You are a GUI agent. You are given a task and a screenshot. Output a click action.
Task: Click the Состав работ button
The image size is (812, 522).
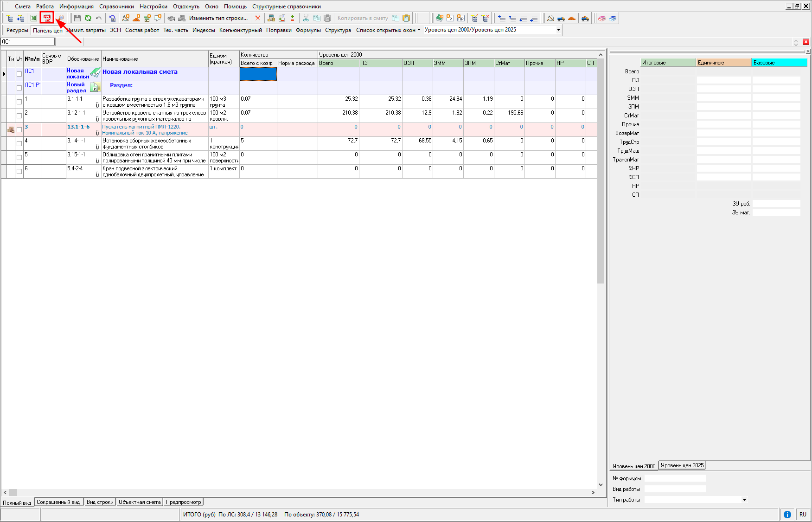(x=142, y=30)
